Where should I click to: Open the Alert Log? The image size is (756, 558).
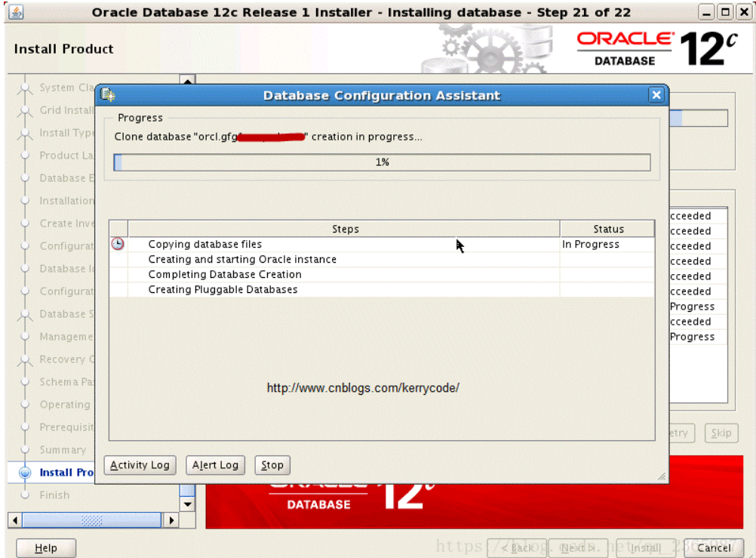(x=215, y=465)
